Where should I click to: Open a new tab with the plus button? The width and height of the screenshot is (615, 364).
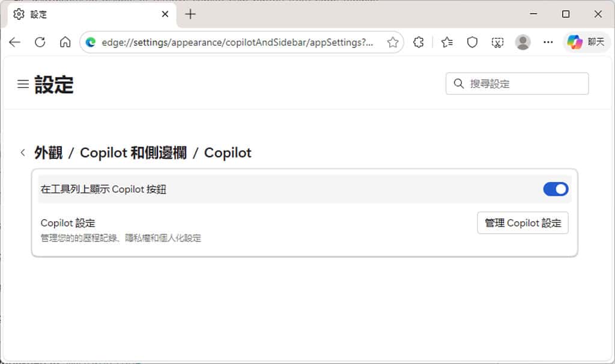[x=190, y=13]
